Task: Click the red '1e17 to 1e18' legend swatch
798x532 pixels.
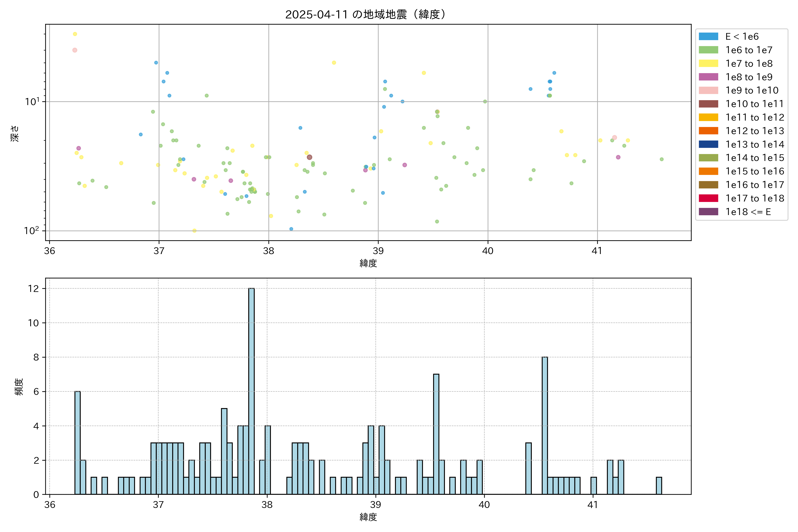Action: (x=708, y=198)
